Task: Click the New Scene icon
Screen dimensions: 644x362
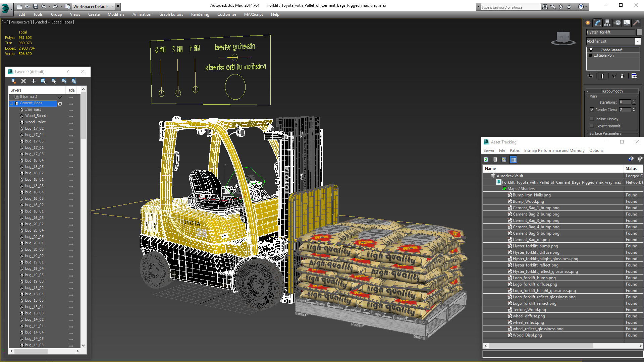Action: (19, 6)
